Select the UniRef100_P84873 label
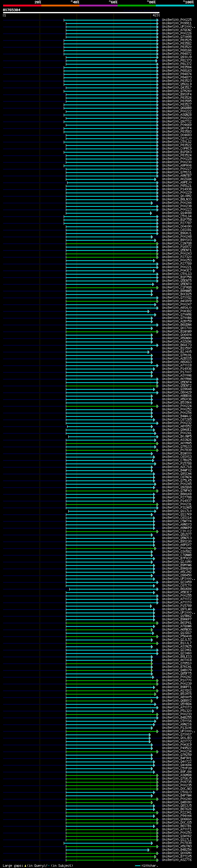 [177, 78]
